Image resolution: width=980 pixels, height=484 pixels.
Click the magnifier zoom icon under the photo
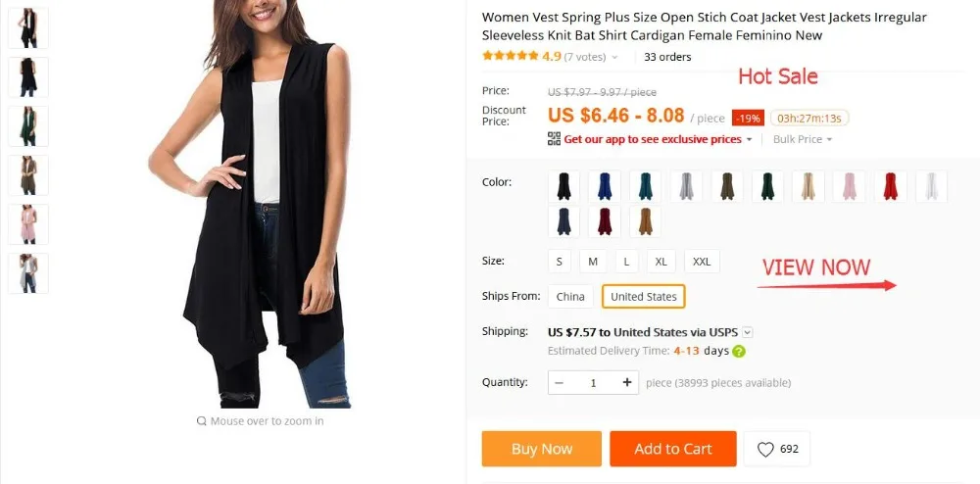click(x=201, y=421)
